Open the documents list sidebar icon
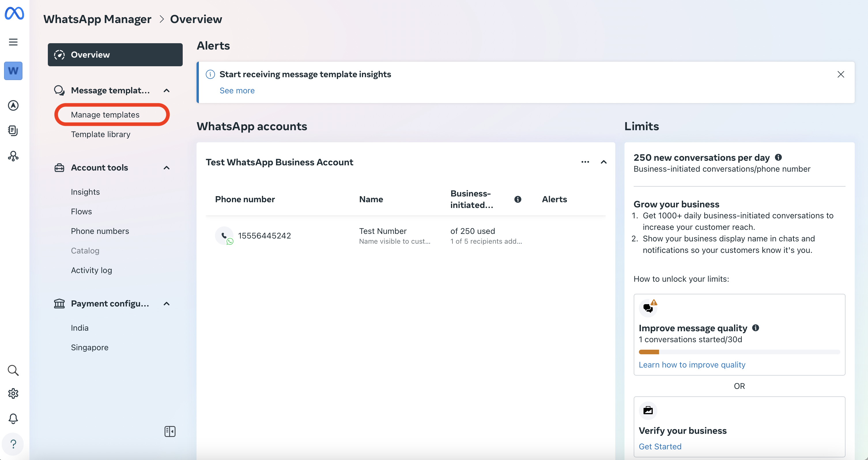Screen dimensions: 868x460 (x=13, y=131)
